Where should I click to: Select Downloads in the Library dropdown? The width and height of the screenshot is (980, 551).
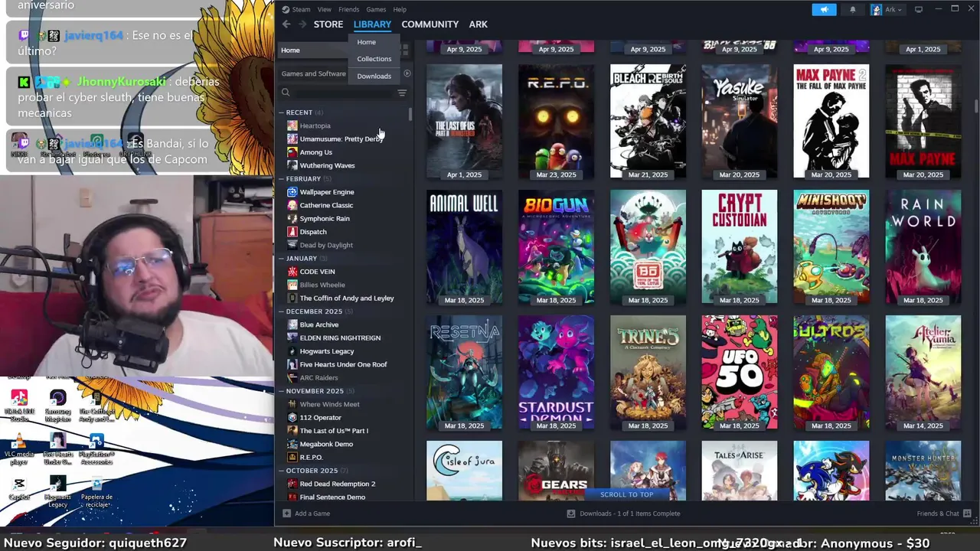click(374, 76)
